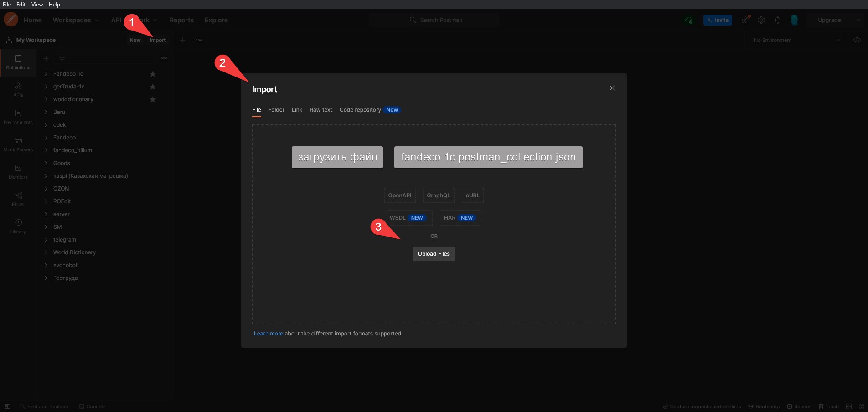Image resolution: width=868 pixels, height=412 pixels.
Task: Open the View menu
Action: coord(37,5)
